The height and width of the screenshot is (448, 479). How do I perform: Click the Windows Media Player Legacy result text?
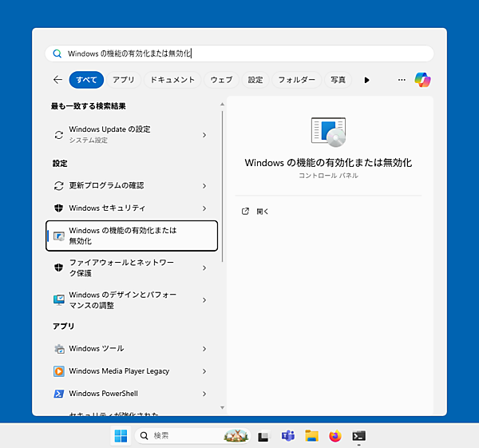click(x=119, y=371)
